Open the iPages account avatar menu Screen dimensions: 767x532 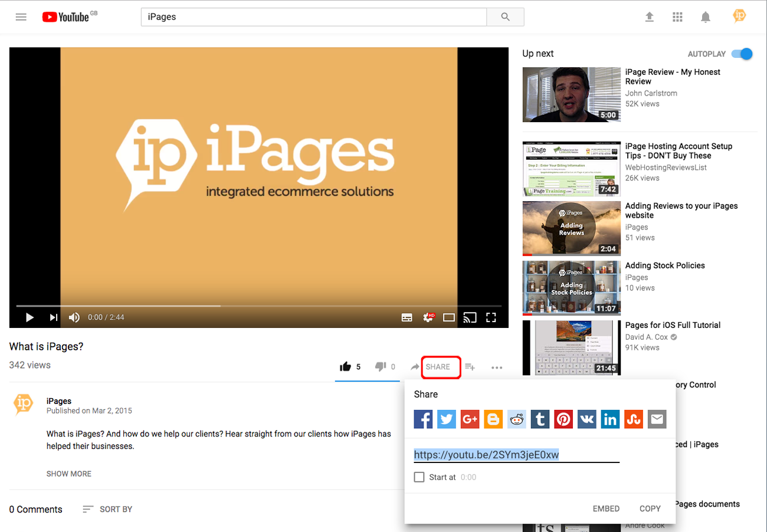[739, 16]
